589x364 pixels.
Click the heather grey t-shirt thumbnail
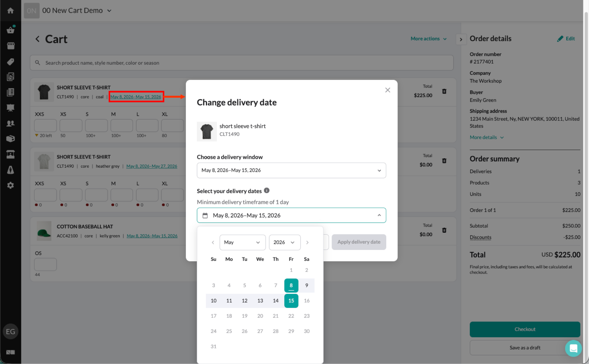44,161
